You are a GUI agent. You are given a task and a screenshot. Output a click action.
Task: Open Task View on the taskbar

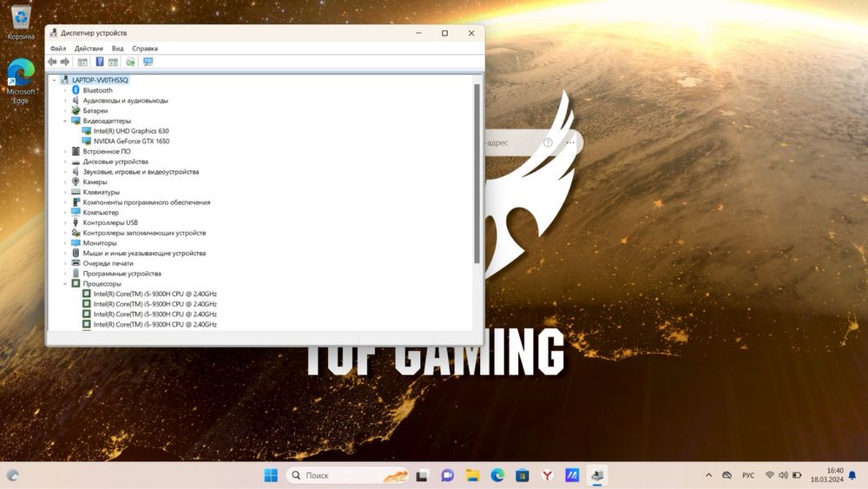[x=423, y=475]
